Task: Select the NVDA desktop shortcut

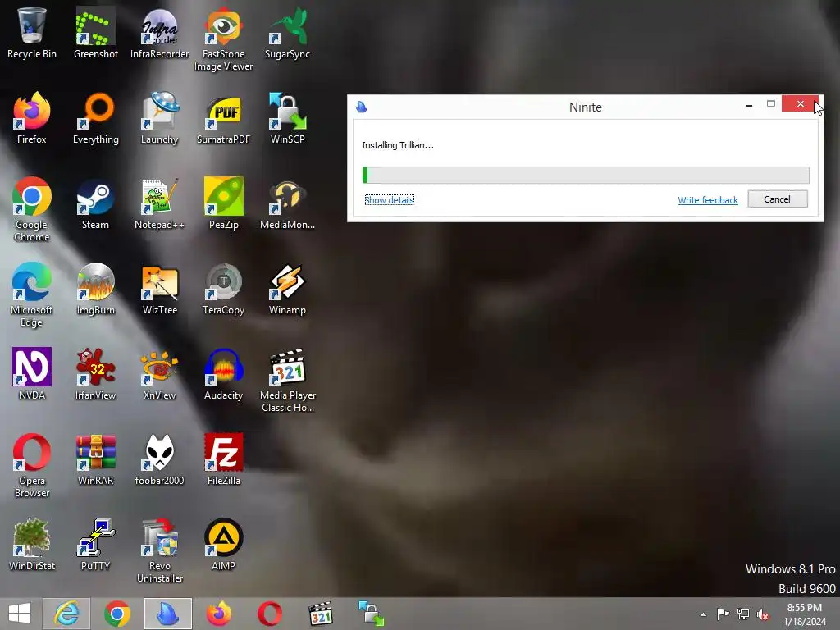Action: pos(32,374)
